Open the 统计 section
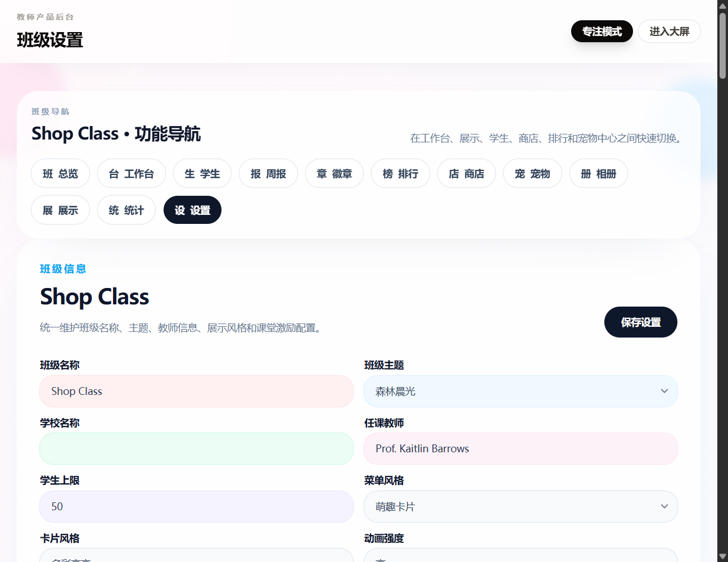The width and height of the screenshot is (728, 562). point(126,210)
